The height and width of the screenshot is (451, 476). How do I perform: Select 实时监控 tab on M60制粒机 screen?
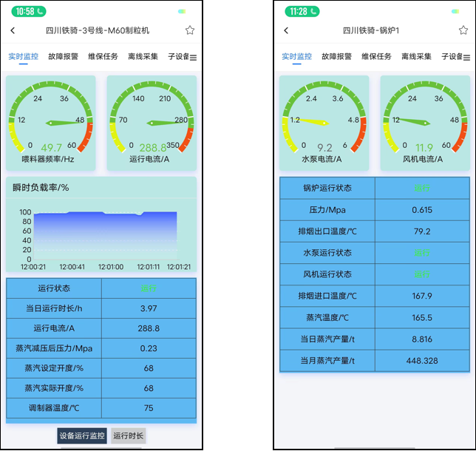pyautogui.click(x=23, y=56)
